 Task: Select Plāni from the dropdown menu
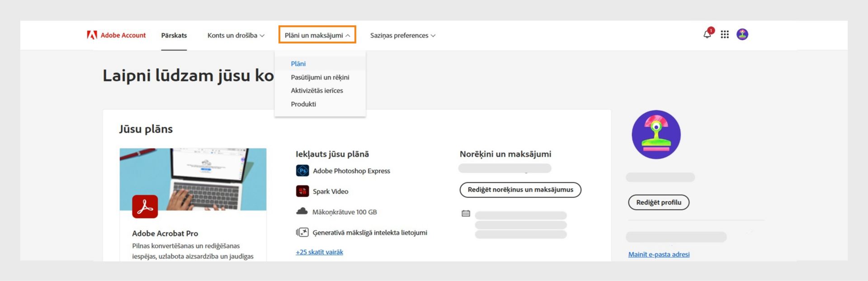[298, 64]
